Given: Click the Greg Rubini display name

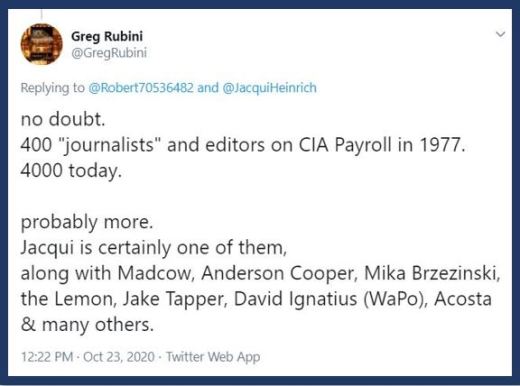Looking at the screenshot, I should point(107,36).
